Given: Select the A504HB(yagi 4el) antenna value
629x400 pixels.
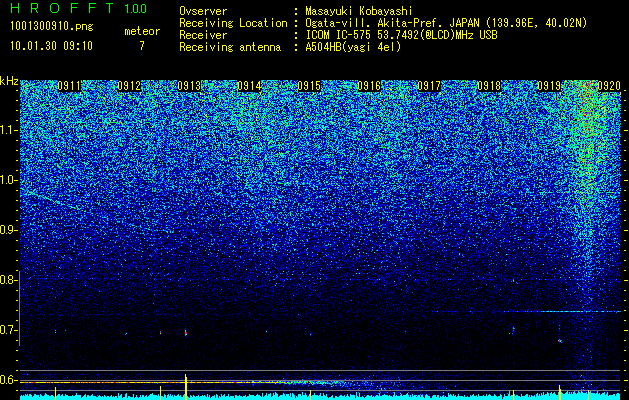Looking at the screenshot, I should click(x=353, y=47).
